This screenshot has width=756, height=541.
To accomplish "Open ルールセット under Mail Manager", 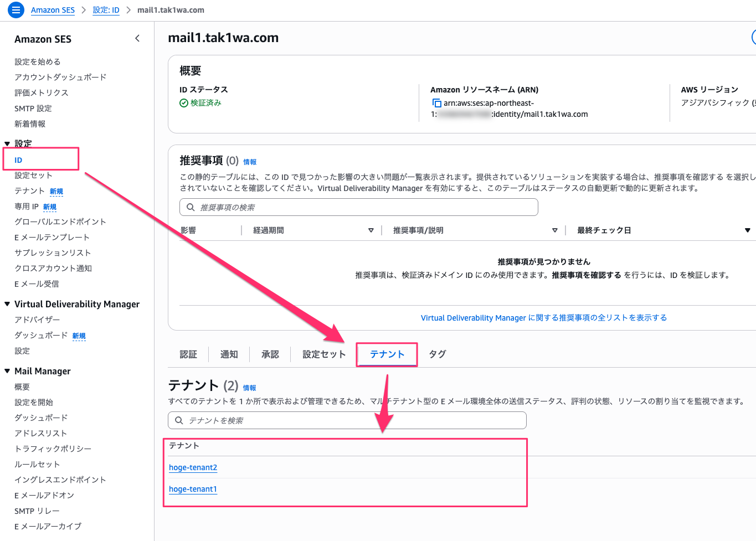I will [37, 465].
